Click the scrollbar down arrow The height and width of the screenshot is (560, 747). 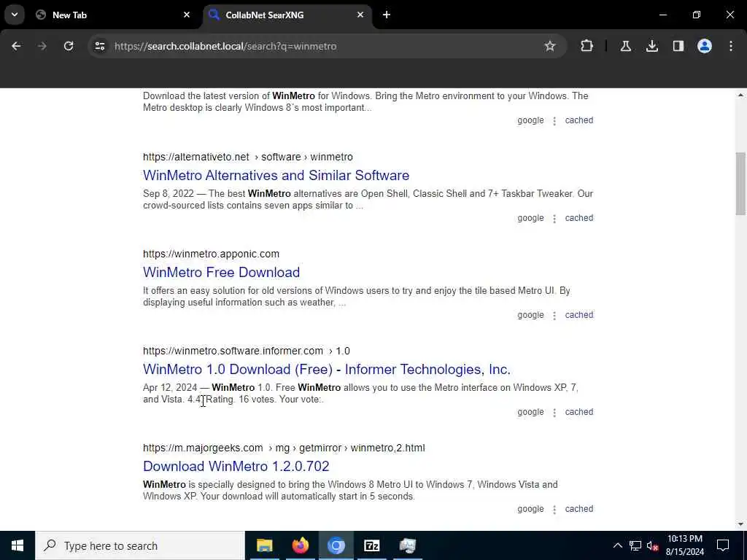(x=740, y=525)
